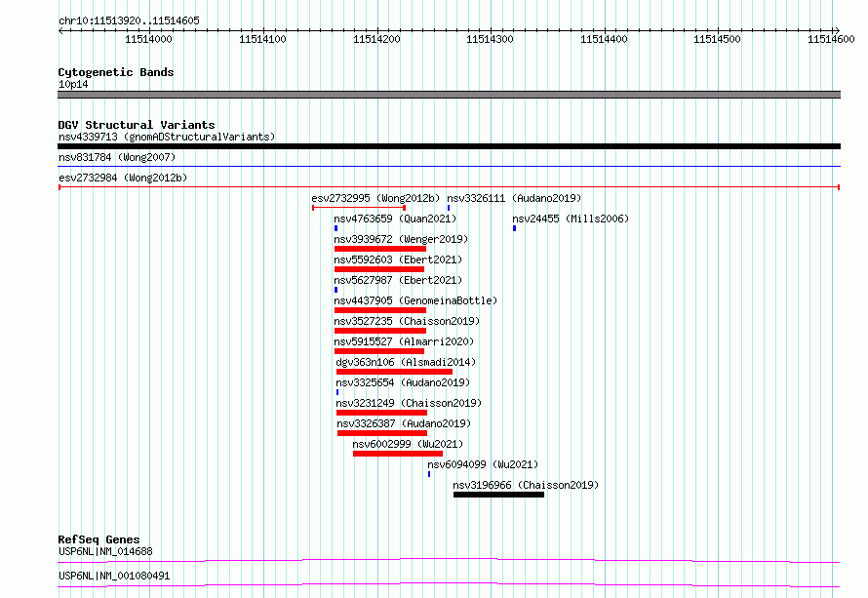868x598 pixels.
Task: Open nsv5915527 (Almarri2020) label
Action: coord(404,341)
